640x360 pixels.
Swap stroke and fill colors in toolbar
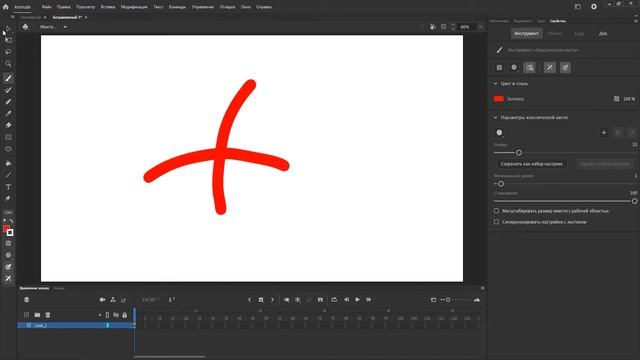click(x=11, y=221)
